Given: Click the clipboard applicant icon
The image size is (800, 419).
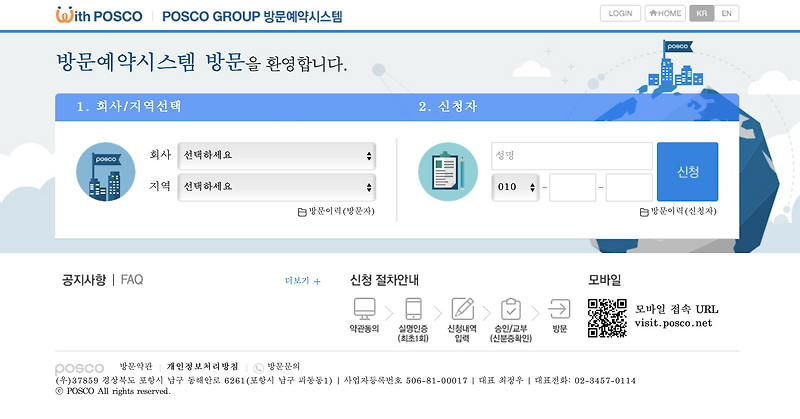Looking at the screenshot, I should (x=448, y=171).
